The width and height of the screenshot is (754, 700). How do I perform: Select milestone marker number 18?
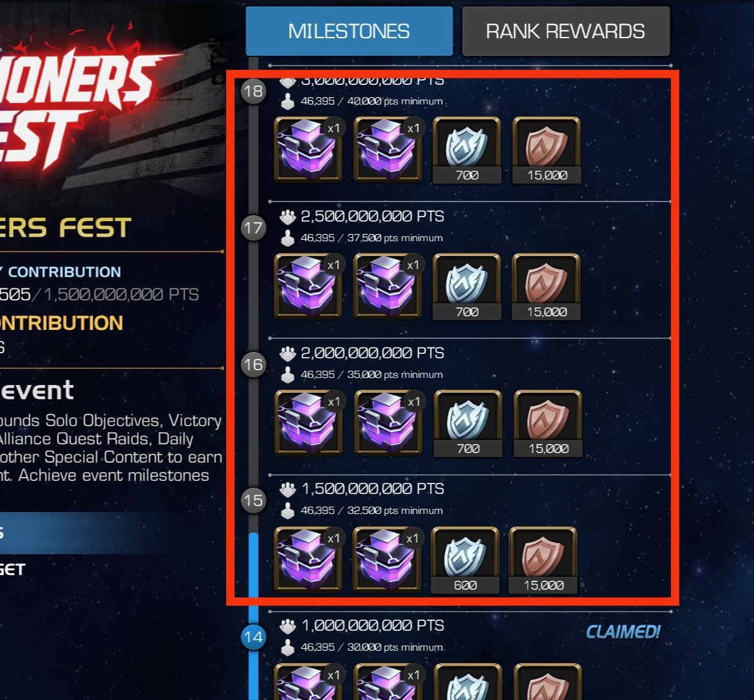click(x=253, y=91)
